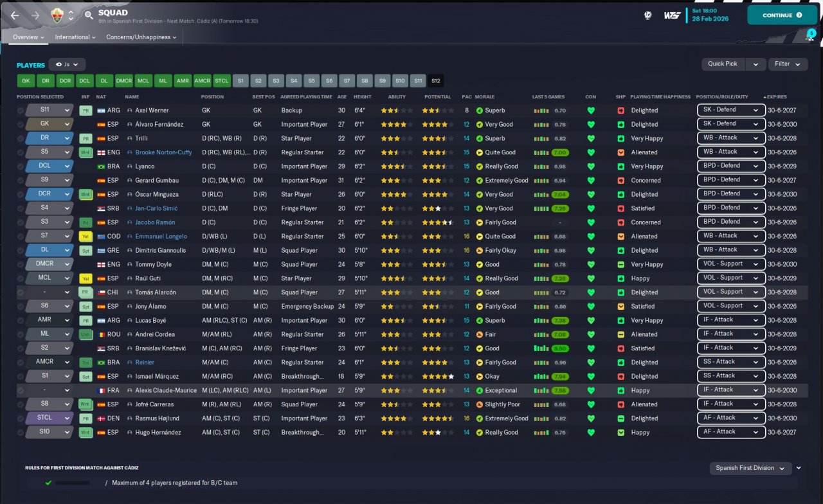Click the player info icon beside Raúl Guti

click(129, 278)
